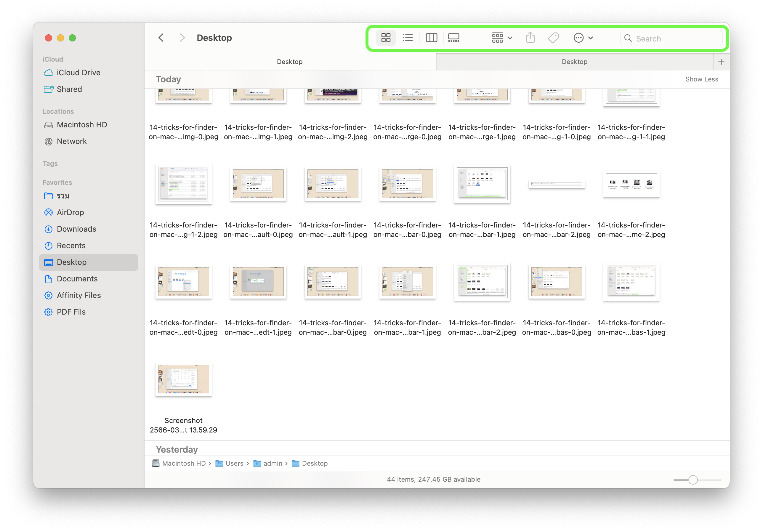This screenshot has height=532, width=763.
Task: Select the second Desktop tab
Action: (x=574, y=62)
